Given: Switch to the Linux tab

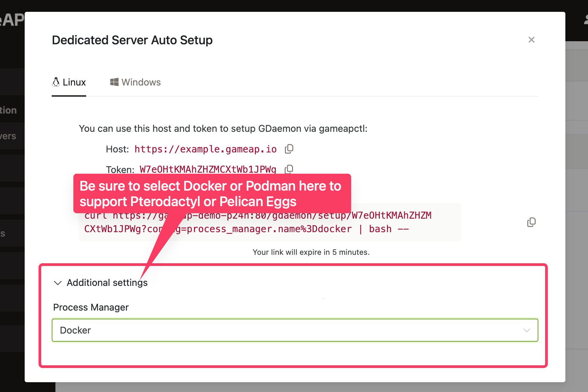Looking at the screenshot, I should click(x=69, y=82).
